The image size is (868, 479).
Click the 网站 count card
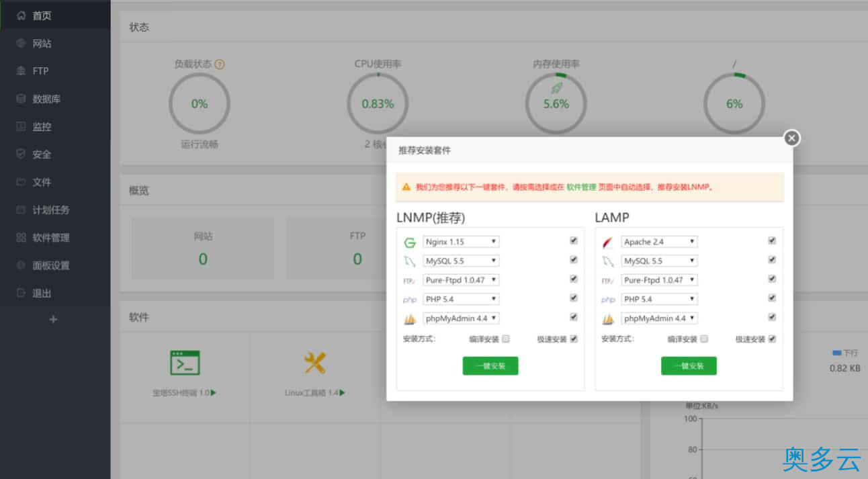point(203,247)
